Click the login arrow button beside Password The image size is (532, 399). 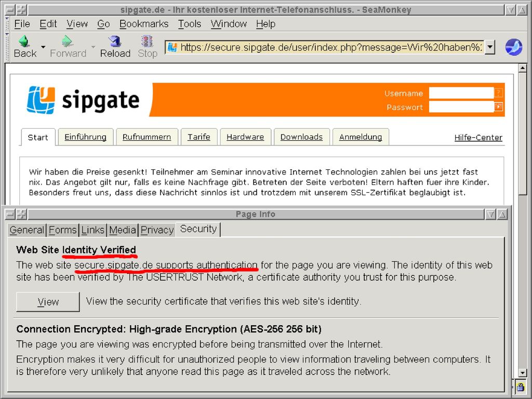tap(498, 107)
